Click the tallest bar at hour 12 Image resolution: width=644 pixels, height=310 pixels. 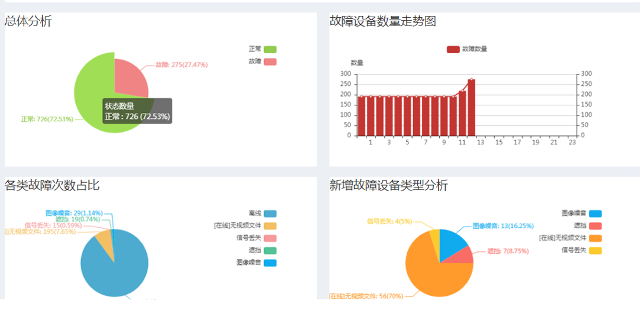471,108
